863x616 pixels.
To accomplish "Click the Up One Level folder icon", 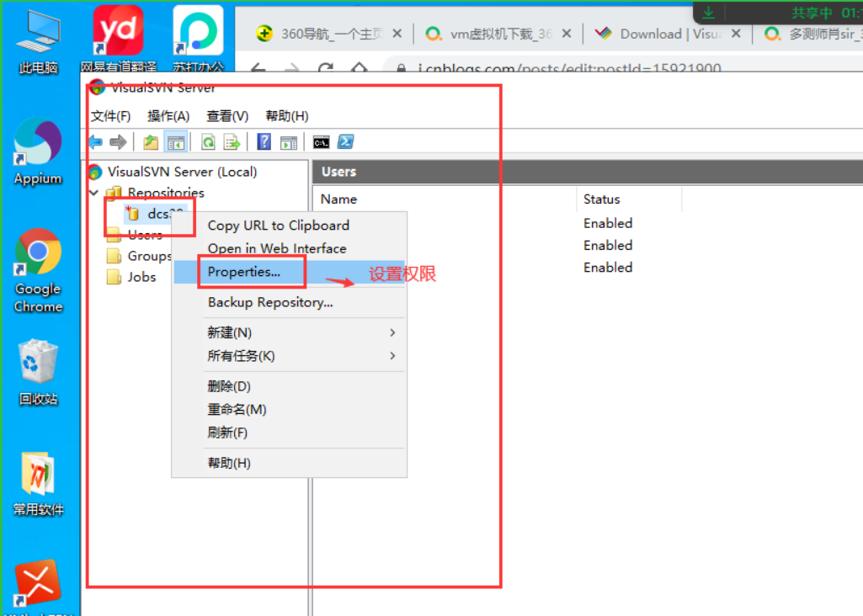I will coord(151,142).
